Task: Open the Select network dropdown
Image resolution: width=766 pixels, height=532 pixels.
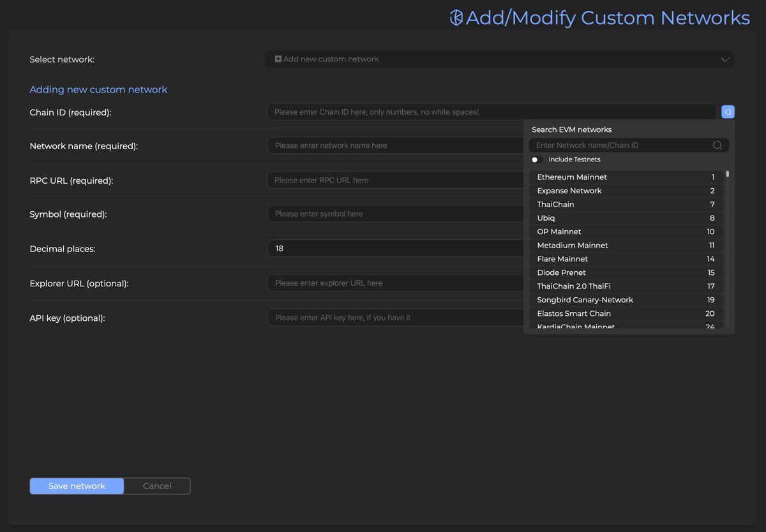Action: point(500,59)
